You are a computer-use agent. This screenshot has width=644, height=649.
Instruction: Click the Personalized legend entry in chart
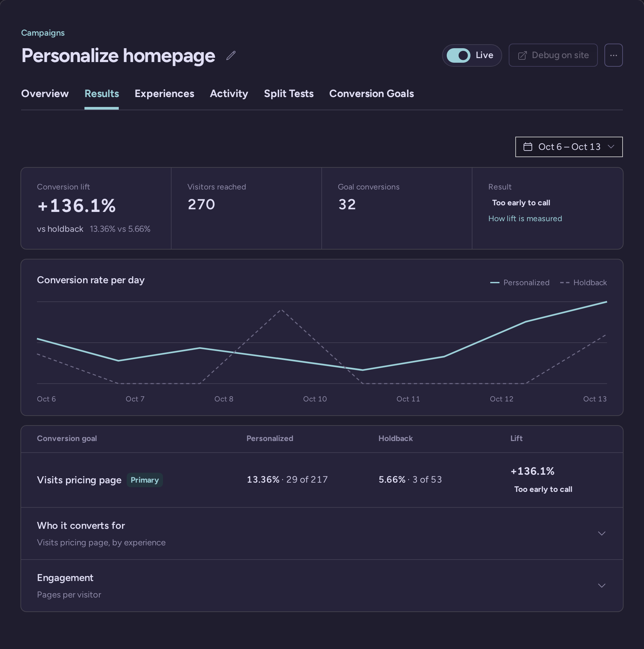click(x=519, y=283)
